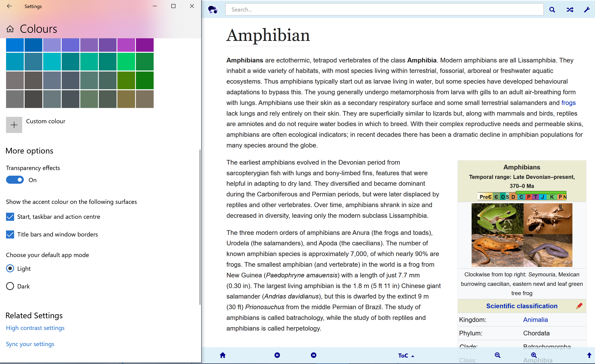This screenshot has width=595, height=364.
Task: Expand the ToC dropdown
Action: pyautogui.click(x=406, y=356)
